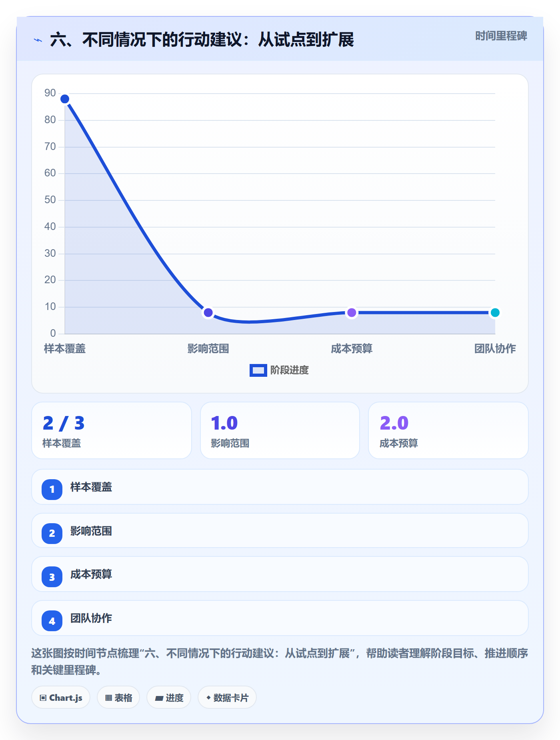Click the number 2 badge icon
The image size is (560, 740).
tap(52, 533)
